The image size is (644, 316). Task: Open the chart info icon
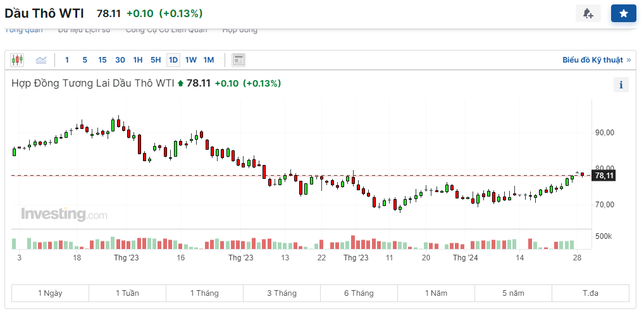click(x=621, y=85)
